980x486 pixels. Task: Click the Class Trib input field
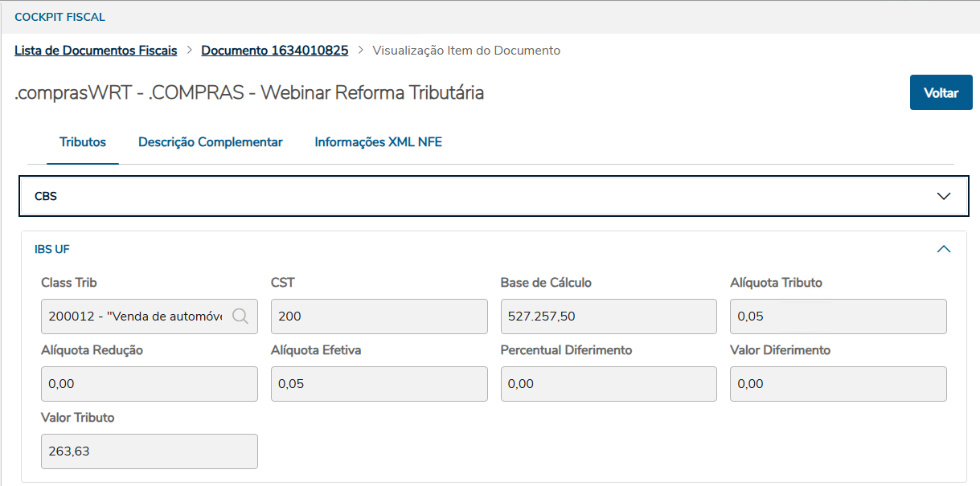(x=135, y=317)
